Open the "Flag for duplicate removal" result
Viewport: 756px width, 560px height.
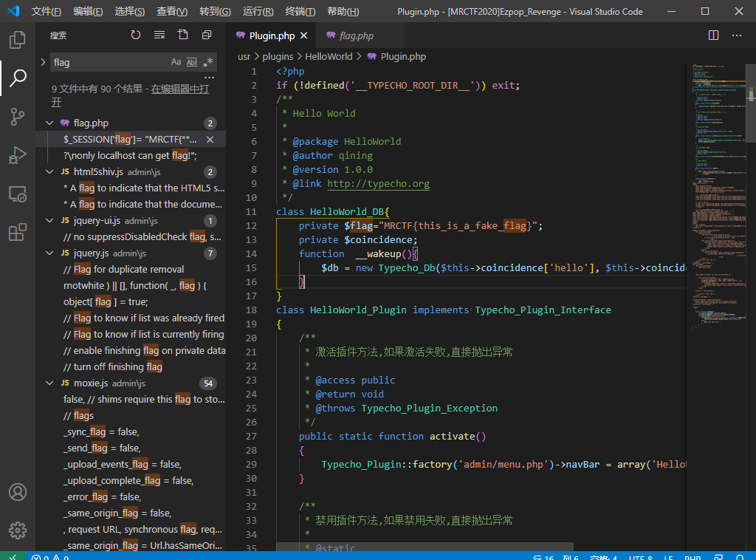tap(123, 269)
